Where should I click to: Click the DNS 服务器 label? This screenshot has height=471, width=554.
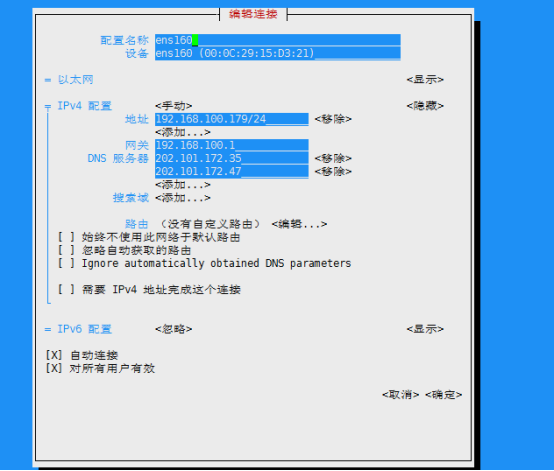click(x=118, y=158)
